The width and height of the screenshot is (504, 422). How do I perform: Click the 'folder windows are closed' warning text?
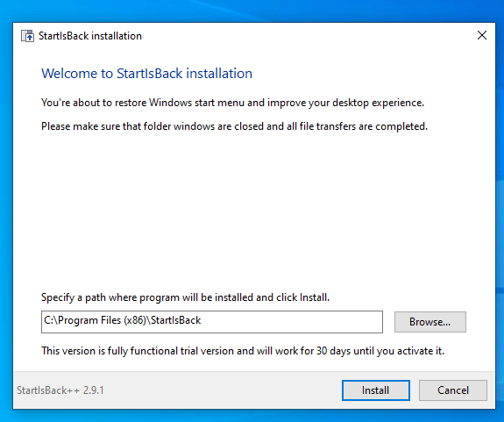click(234, 126)
